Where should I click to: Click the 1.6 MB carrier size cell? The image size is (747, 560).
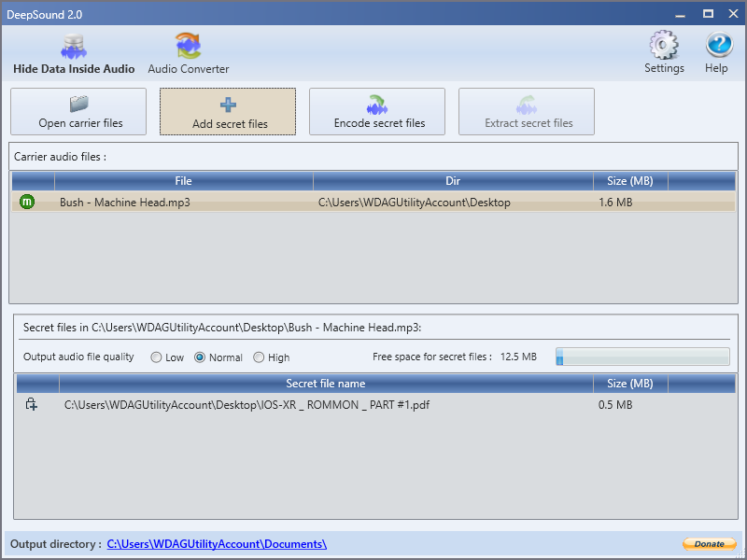[x=615, y=203]
